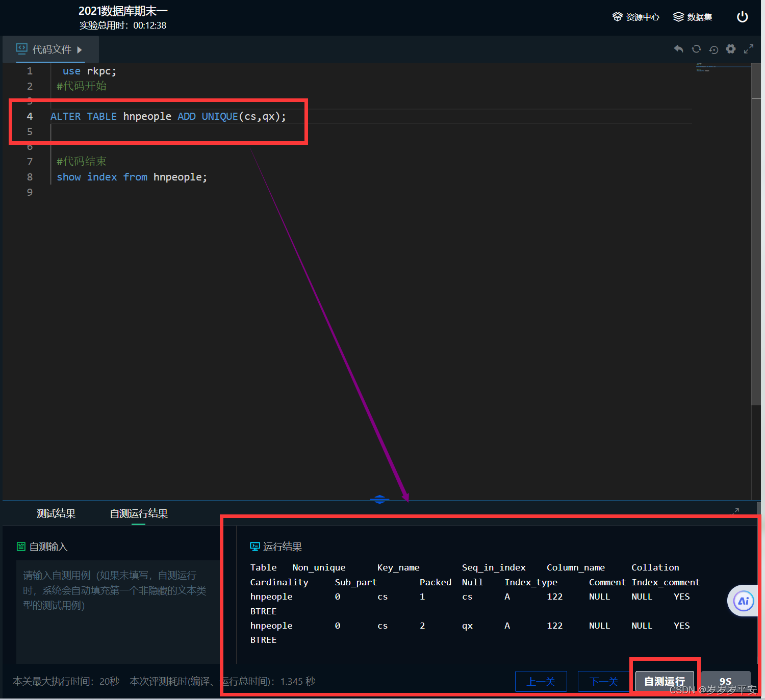Viewport: 765px width, 700px height.
Task: Click the 'qx' column value in results
Action: point(467,626)
